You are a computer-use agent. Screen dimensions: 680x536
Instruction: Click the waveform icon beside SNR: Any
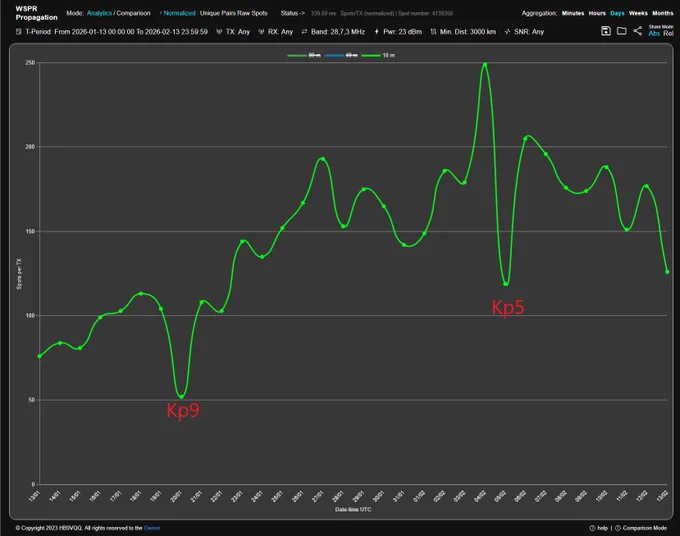tap(507, 32)
